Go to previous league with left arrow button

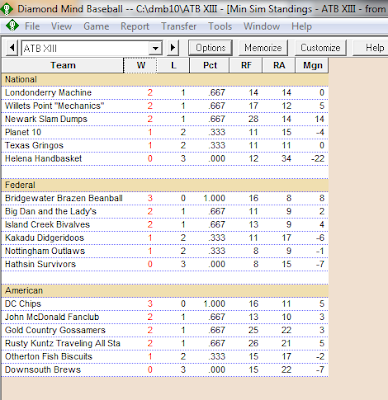click(x=12, y=48)
